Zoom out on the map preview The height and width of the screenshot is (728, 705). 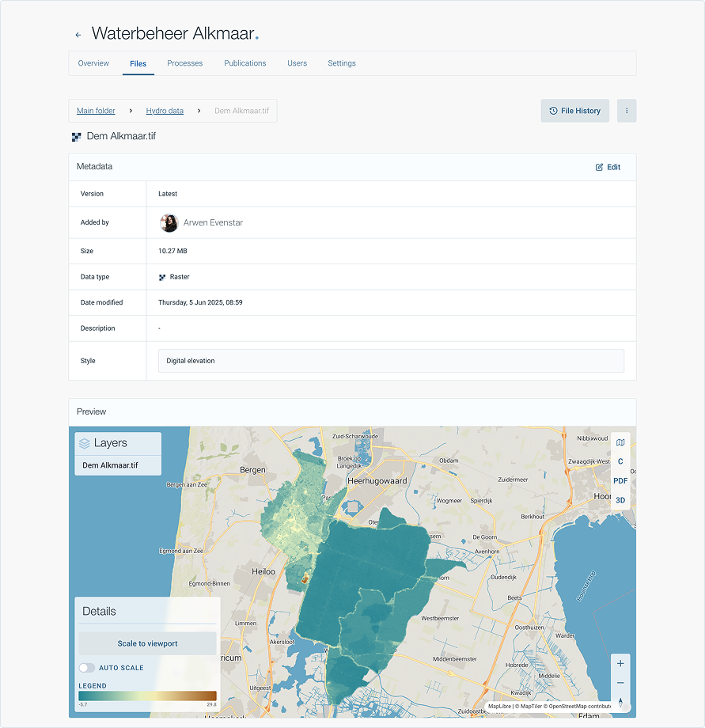[620, 683]
